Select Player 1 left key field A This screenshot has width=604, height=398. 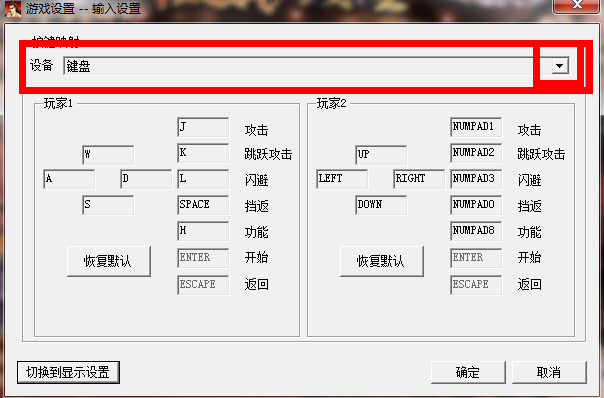tap(69, 179)
